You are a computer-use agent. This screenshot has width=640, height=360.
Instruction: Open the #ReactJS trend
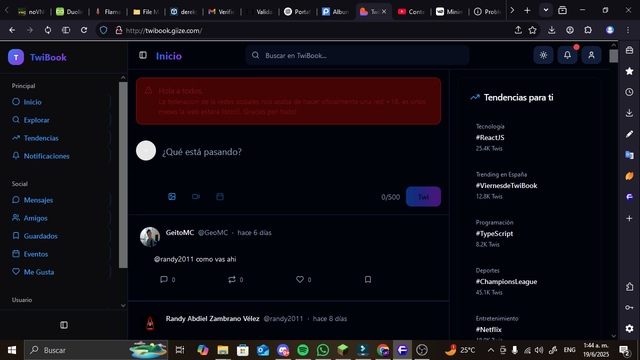click(x=490, y=138)
